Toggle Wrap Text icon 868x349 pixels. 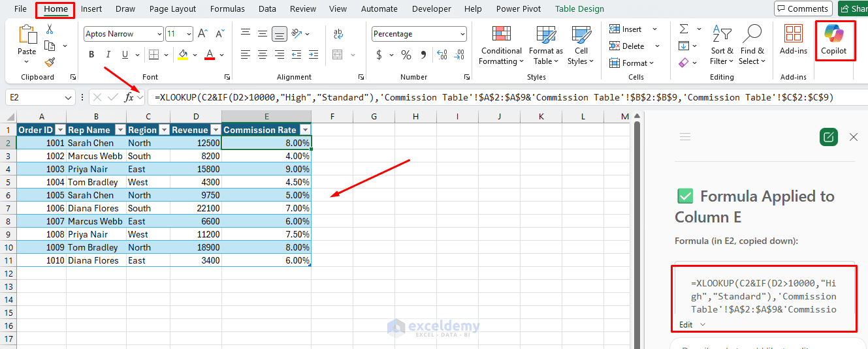(338, 33)
